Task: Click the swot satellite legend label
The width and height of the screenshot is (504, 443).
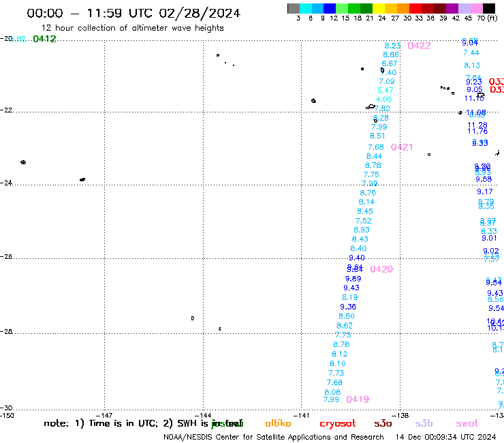Action: 467,423
